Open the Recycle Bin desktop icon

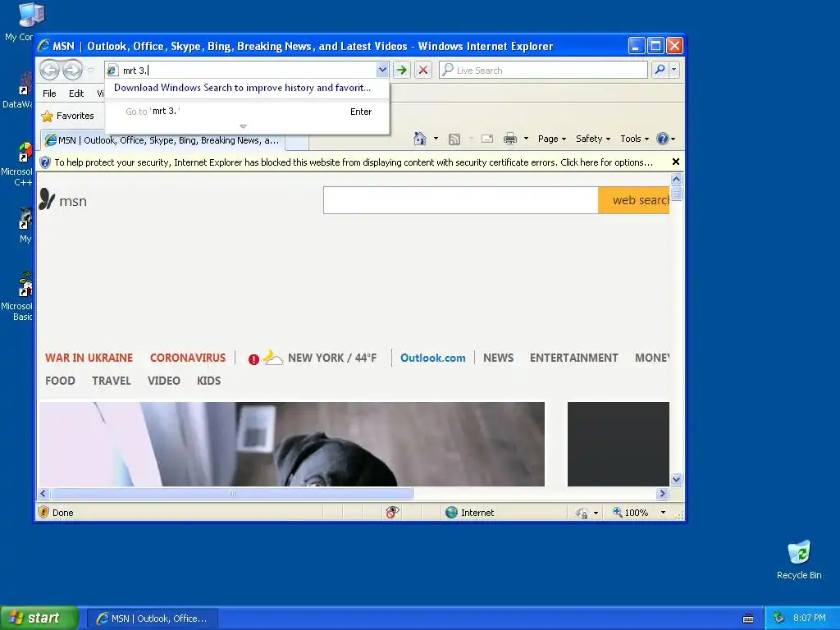pos(799,559)
